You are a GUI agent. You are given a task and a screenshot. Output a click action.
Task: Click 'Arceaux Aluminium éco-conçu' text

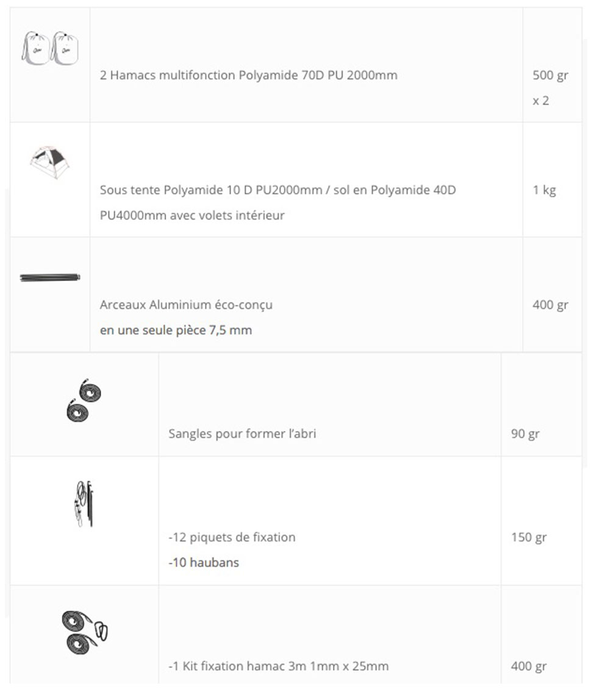point(186,305)
